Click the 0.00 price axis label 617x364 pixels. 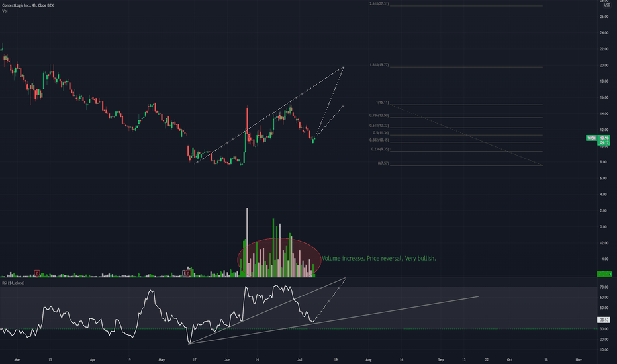tap(604, 227)
